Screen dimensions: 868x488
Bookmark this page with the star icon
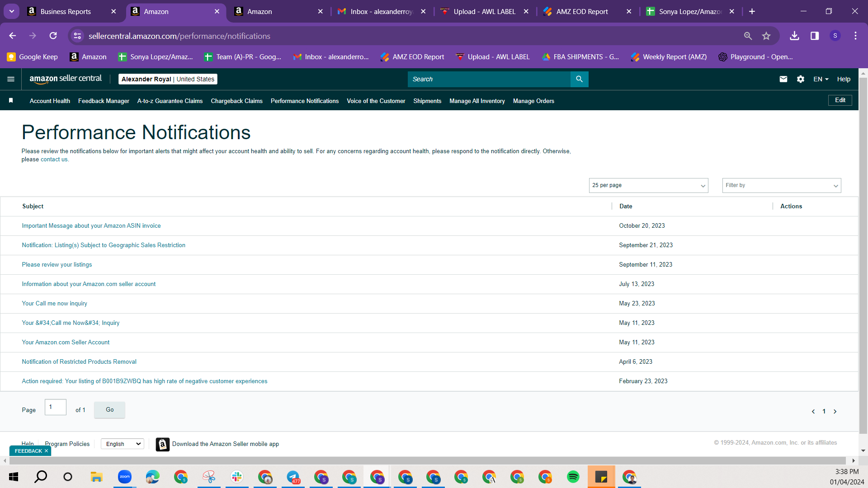coord(766,36)
